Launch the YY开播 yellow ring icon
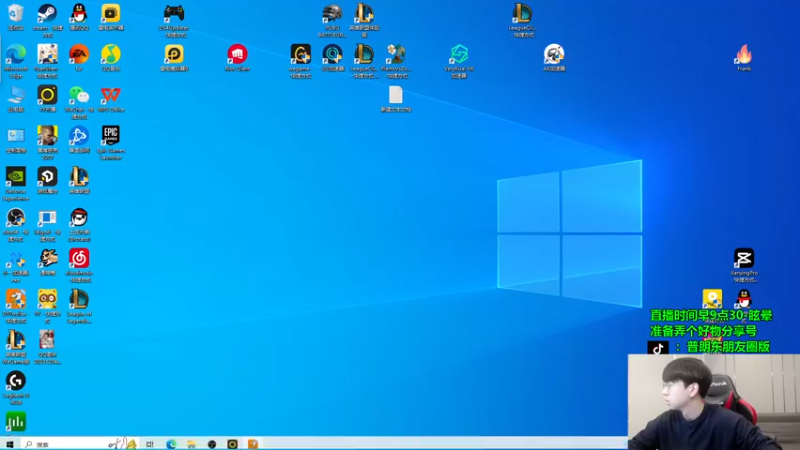This screenshot has height=450, width=800. pos(47,95)
